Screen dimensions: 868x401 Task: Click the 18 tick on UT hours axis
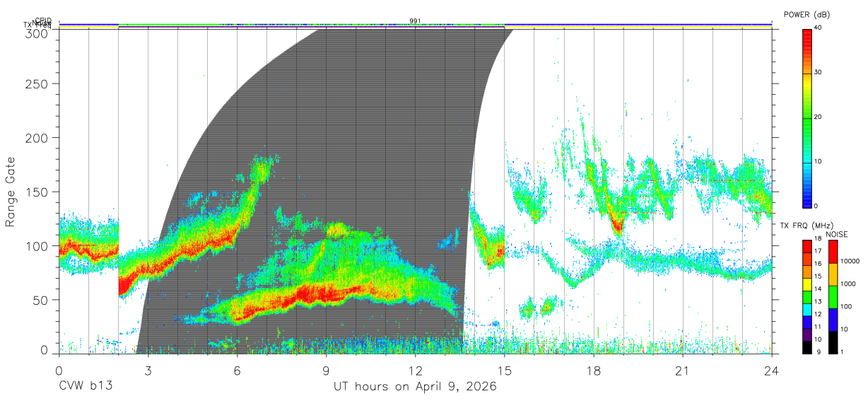point(594,370)
